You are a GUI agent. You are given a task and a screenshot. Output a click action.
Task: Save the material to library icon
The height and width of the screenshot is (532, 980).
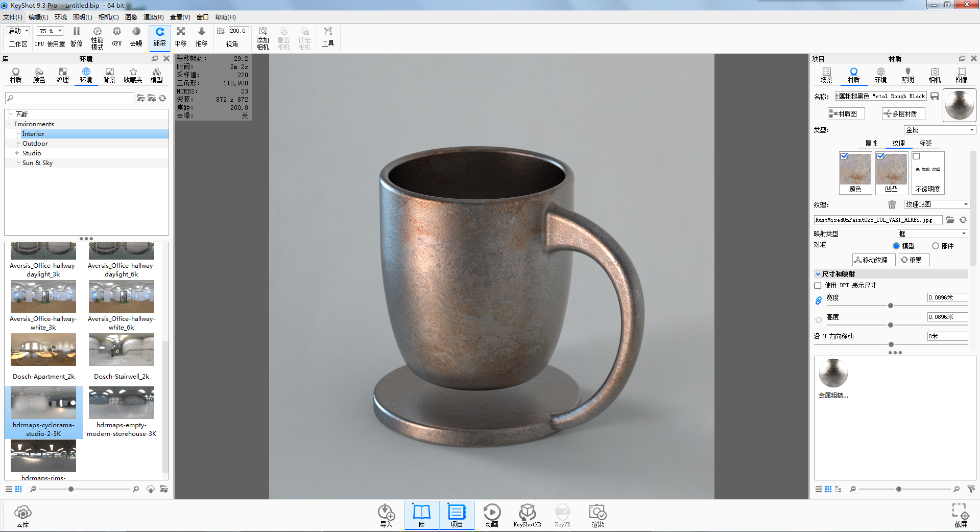935,96
